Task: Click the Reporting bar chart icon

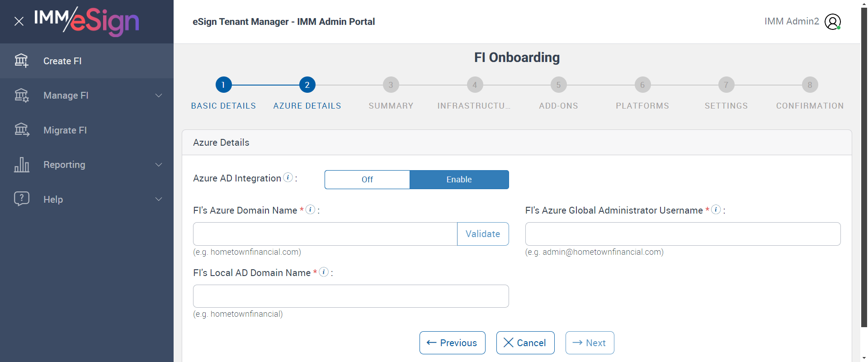Action: pyautogui.click(x=21, y=165)
